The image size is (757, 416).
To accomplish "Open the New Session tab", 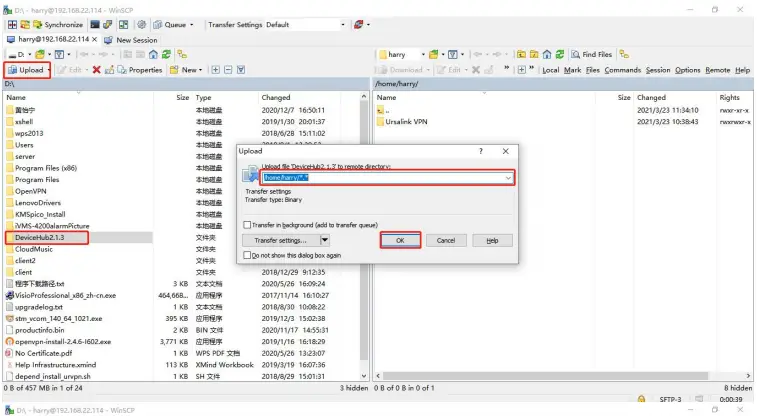I will [x=131, y=40].
